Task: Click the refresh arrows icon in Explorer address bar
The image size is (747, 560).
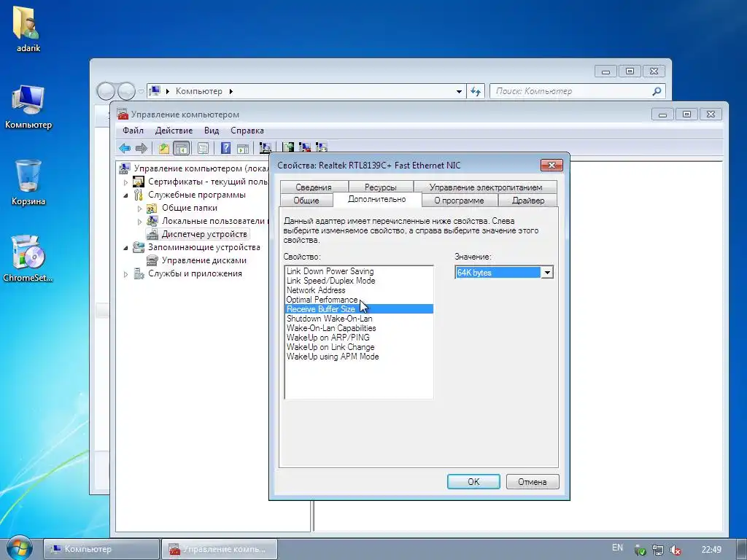Action: point(476,91)
